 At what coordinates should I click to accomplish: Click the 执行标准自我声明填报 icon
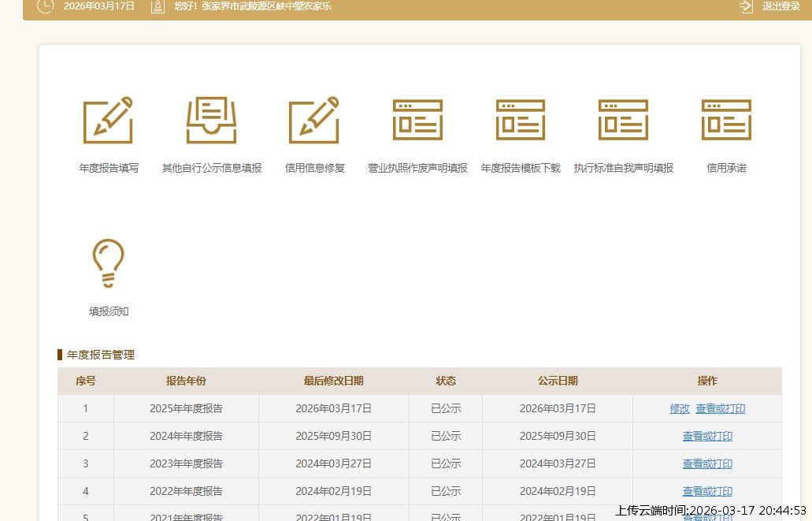coord(623,120)
